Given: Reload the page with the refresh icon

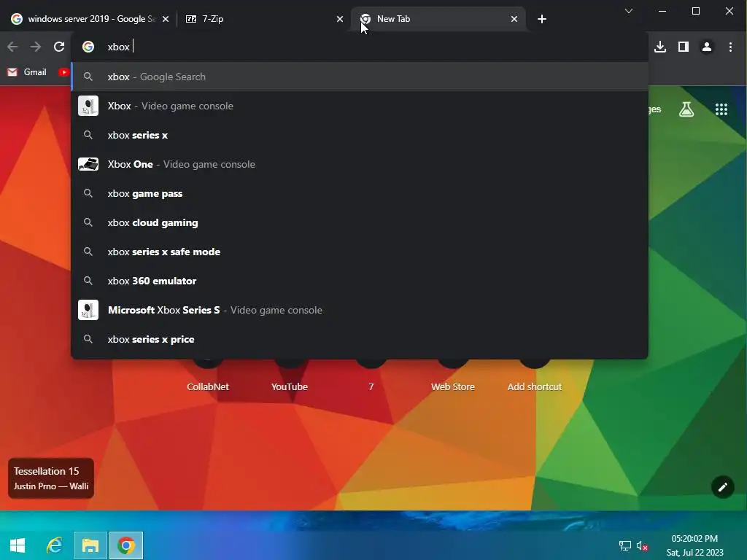Looking at the screenshot, I should (59, 47).
